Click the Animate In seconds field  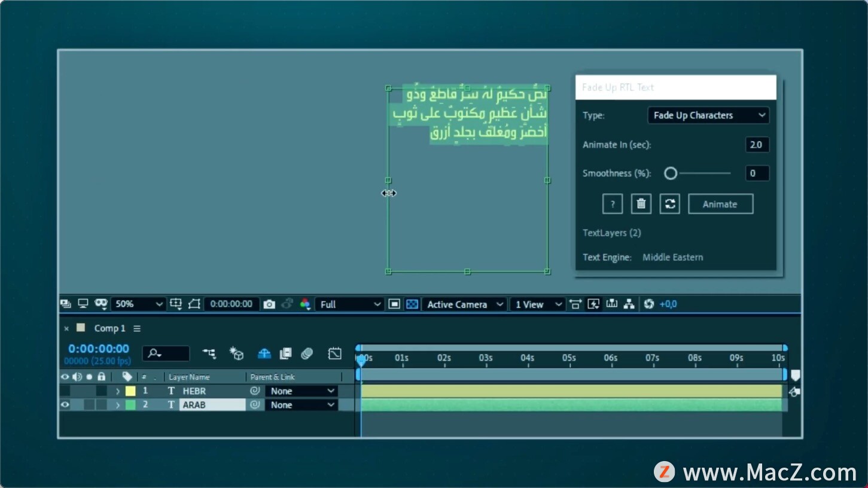tap(757, 145)
